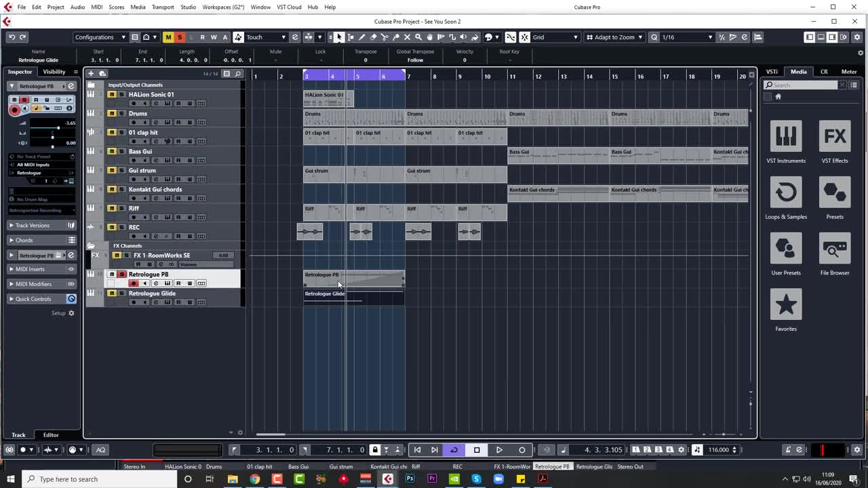Image resolution: width=868 pixels, height=488 pixels.
Task: Expand Track Versions inspector section
Action: [x=42, y=225]
